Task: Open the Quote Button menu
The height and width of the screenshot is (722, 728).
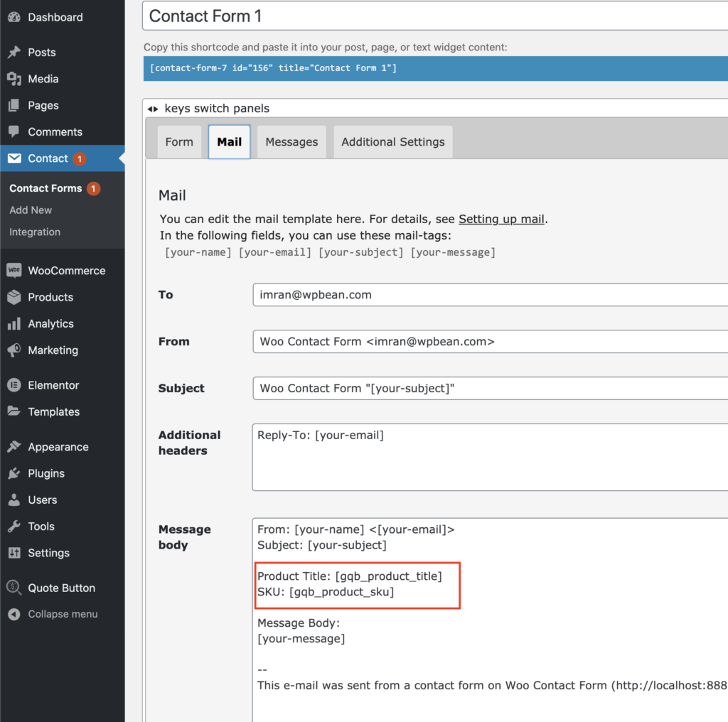Action: pyautogui.click(x=63, y=588)
